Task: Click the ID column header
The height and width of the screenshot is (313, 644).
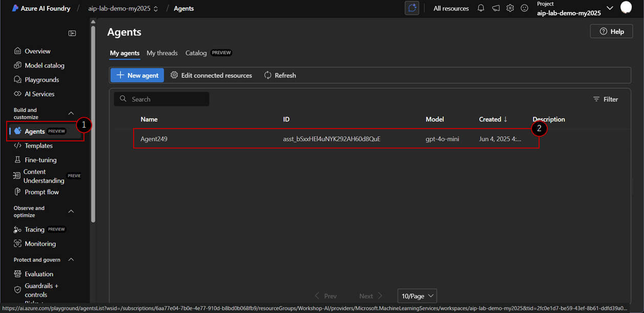Action: 286,119
